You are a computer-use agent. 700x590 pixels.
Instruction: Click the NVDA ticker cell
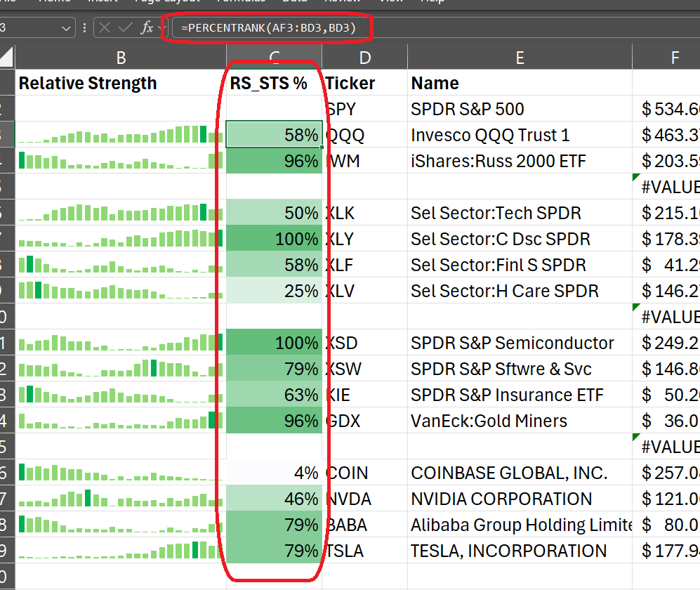click(x=364, y=499)
